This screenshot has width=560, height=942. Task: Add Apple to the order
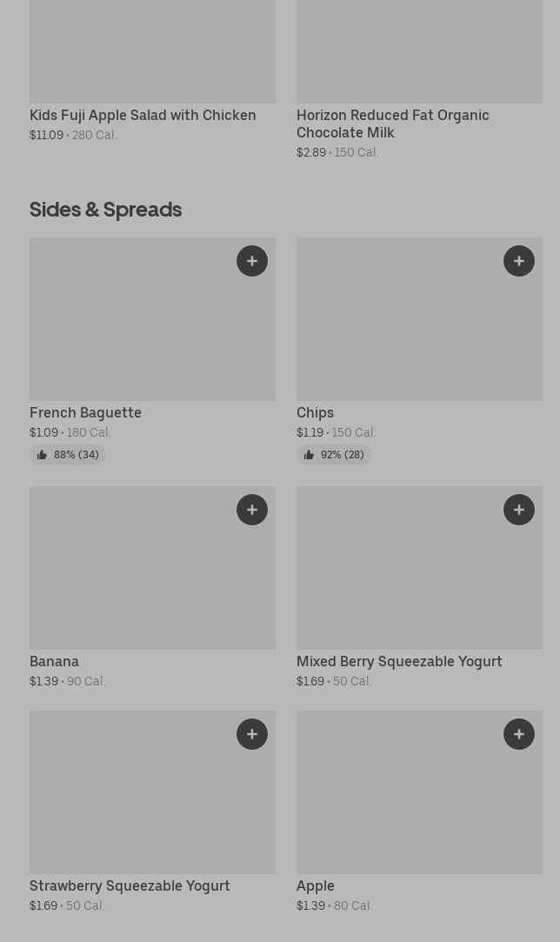[x=519, y=734]
